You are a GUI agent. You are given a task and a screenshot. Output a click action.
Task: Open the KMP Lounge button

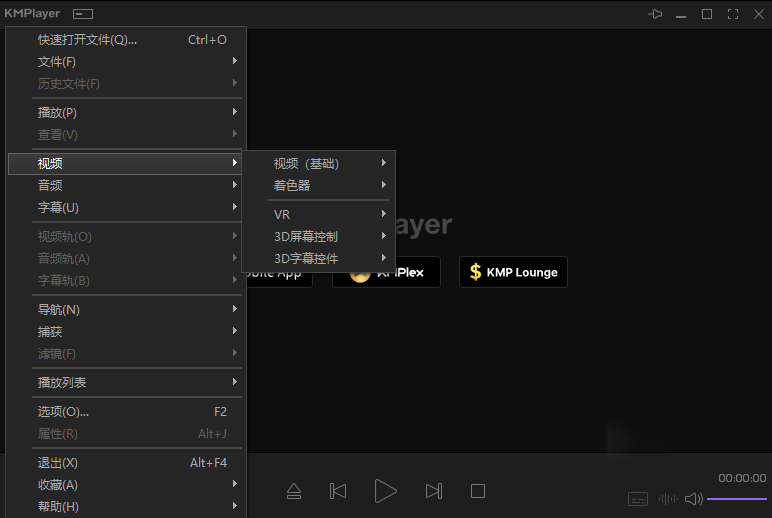pos(513,272)
